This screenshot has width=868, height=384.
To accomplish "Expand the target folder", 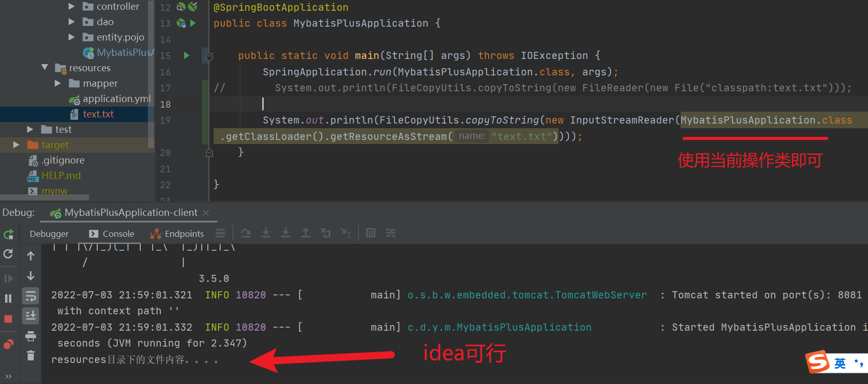I will tap(16, 145).
